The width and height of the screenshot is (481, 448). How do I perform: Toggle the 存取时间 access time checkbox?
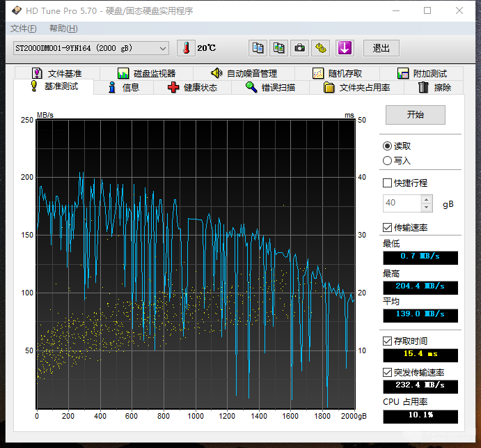pyautogui.click(x=387, y=341)
